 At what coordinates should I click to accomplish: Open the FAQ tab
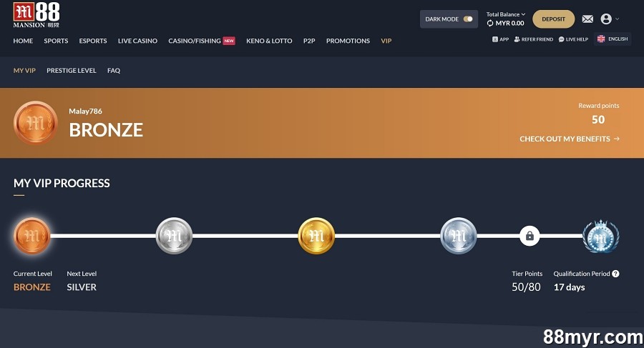click(x=114, y=71)
